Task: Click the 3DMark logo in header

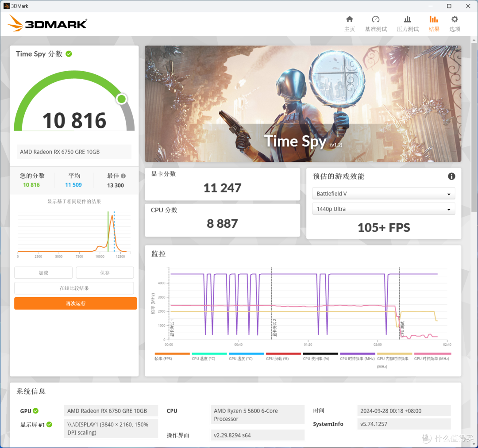Action: coord(47,23)
